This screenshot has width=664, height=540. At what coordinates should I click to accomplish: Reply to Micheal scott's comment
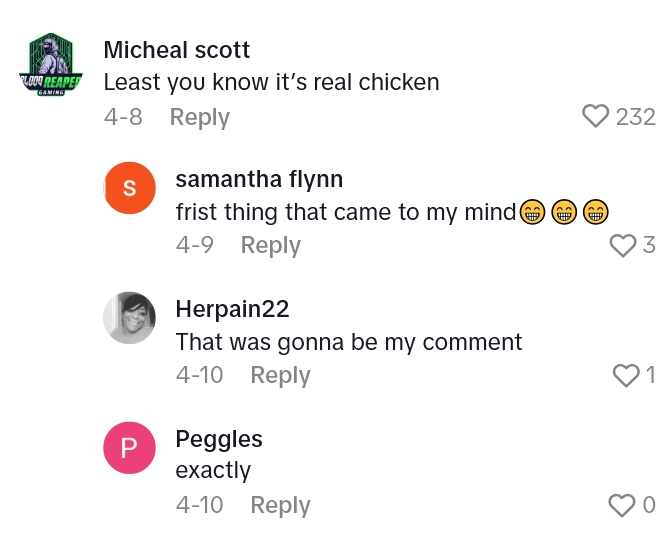pos(199,117)
